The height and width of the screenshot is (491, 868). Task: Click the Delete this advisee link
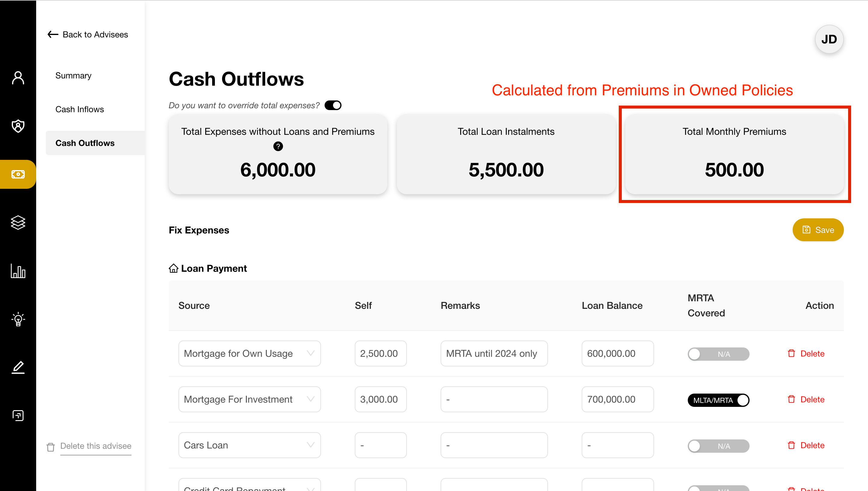point(96,446)
